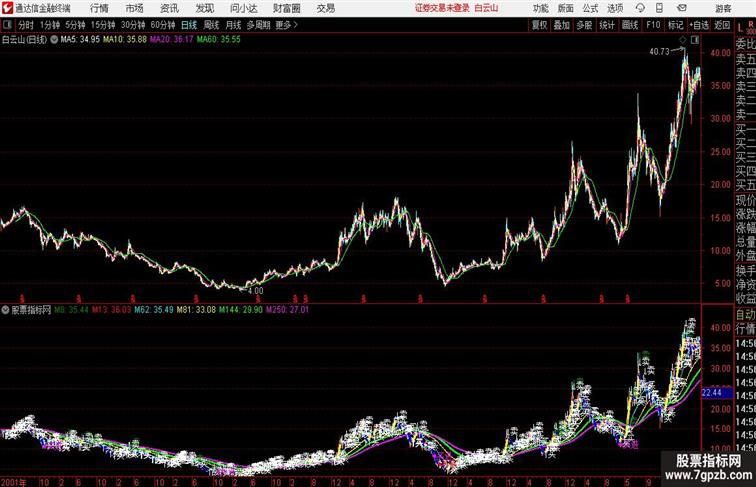This screenshot has height=487, width=756.
Task: Open the 资讯 menu
Action: [169, 8]
